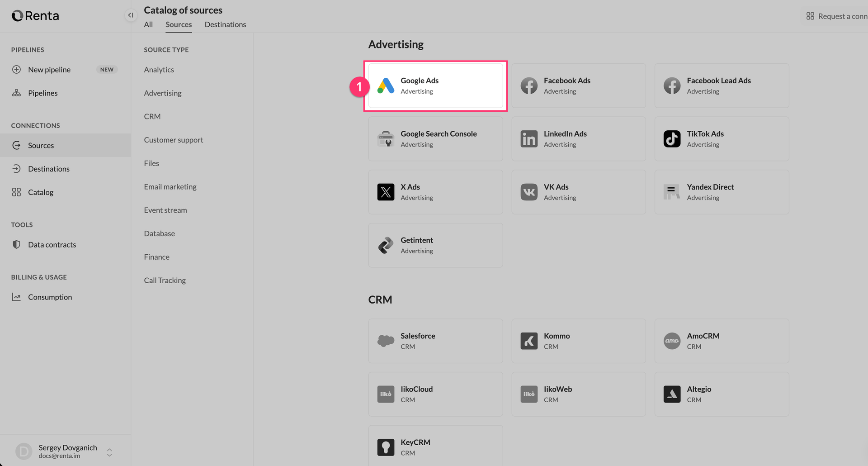This screenshot has height=466, width=868.
Task: Click the Destinations arrow icon in sidebar
Action: 16,169
